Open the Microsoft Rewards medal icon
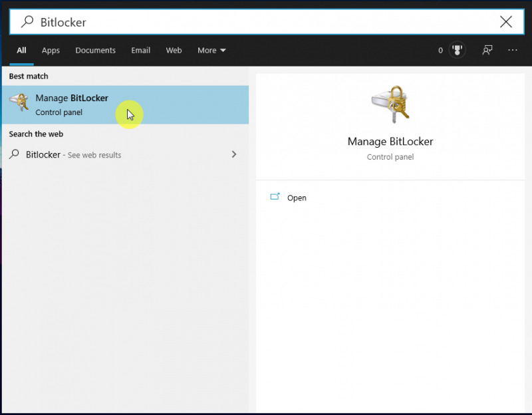The width and height of the screenshot is (532, 415). click(x=456, y=51)
